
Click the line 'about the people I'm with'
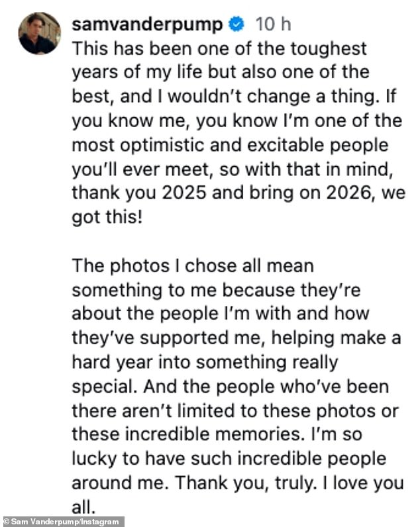(x=220, y=314)
